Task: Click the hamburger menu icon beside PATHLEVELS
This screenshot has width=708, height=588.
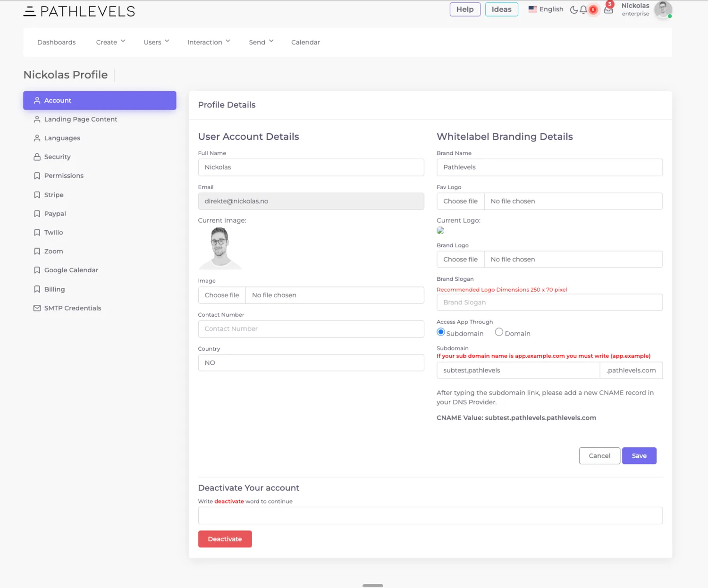Action: coord(30,11)
